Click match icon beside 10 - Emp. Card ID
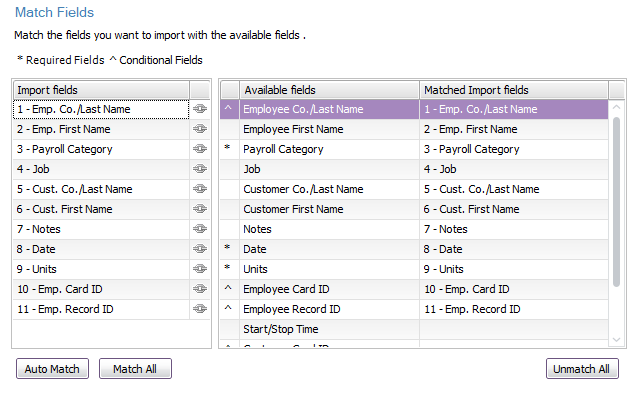This screenshot has width=639, height=397. pyautogui.click(x=200, y=289)
